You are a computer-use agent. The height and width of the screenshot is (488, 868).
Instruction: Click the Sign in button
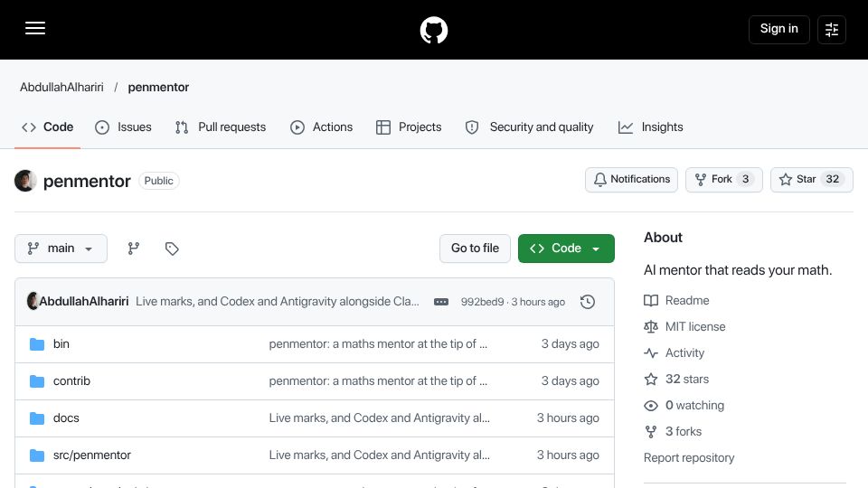click(x=778, y=29)
